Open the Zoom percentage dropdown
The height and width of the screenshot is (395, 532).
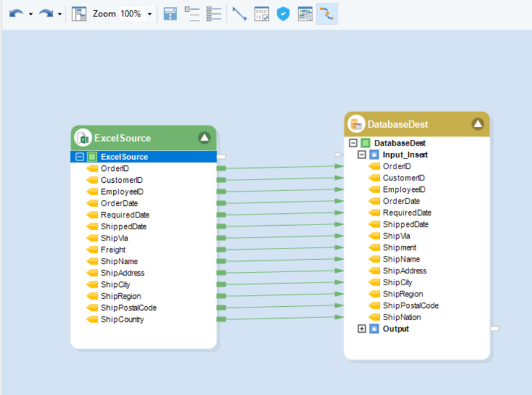click(x=149, y=14)
